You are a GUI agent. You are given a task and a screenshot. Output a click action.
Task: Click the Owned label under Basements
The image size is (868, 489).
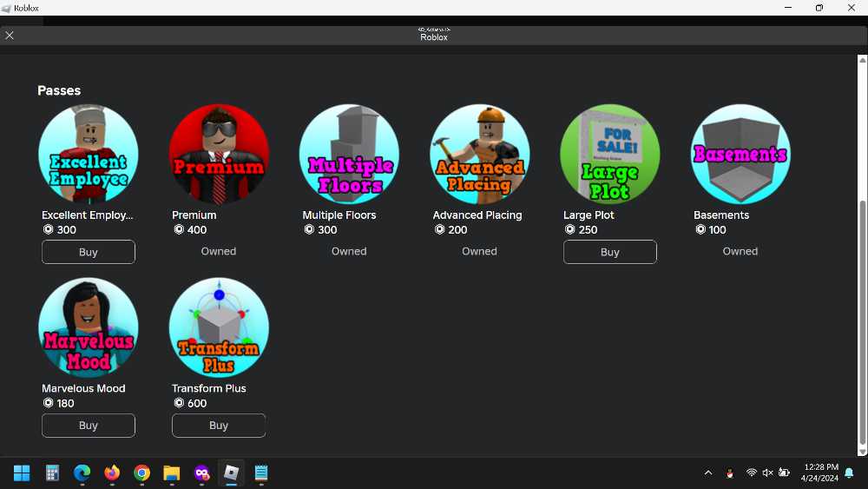[740, 251]
